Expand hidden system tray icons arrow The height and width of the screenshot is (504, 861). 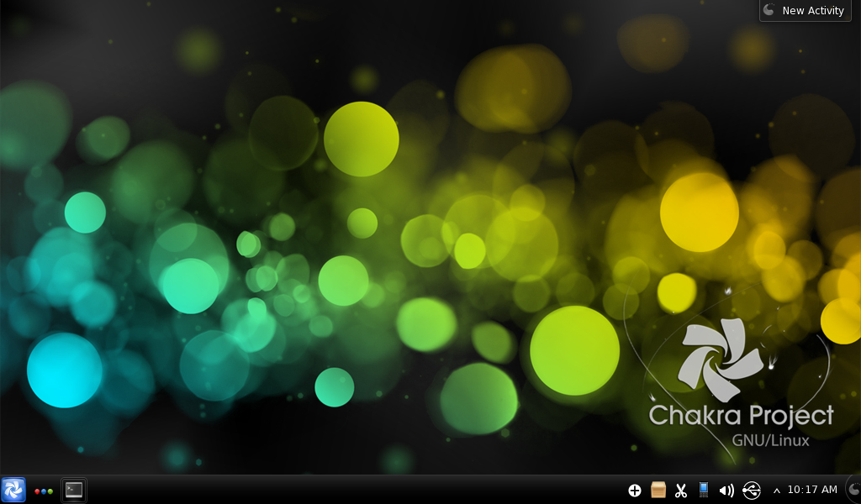[776, 491]
